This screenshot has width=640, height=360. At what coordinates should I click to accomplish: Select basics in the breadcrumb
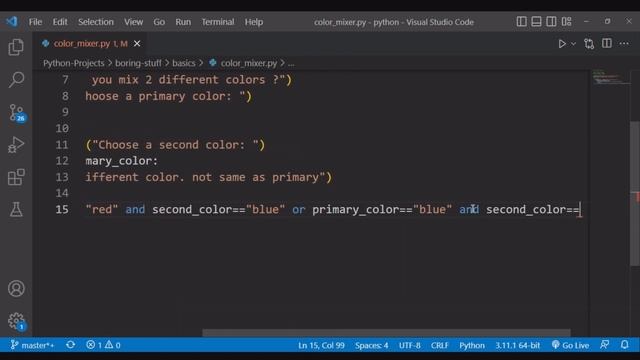click(184, 63)
